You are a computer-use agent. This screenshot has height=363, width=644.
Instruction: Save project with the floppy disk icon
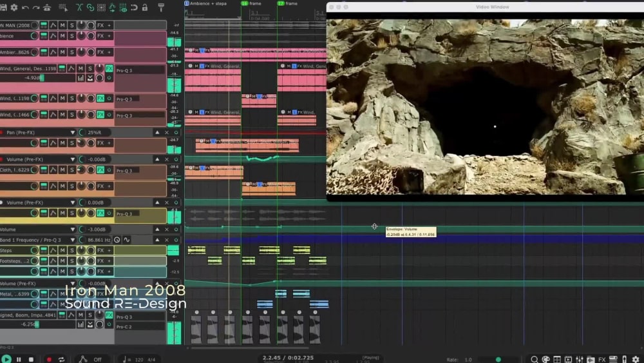point(3,7)
